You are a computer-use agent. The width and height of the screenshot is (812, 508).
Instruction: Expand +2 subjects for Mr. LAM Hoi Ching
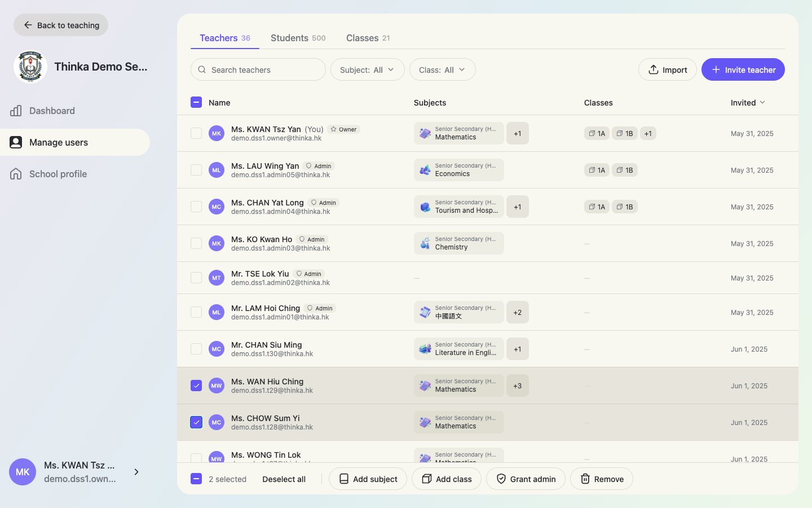[x=518, y=312]
